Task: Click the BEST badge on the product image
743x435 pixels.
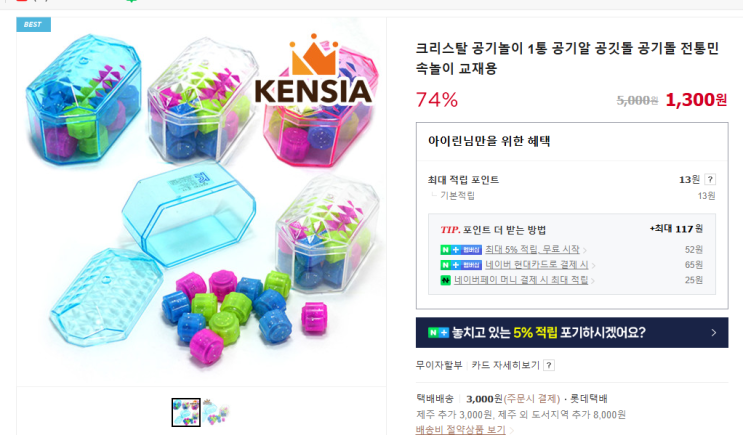Action: click(33, 25)
